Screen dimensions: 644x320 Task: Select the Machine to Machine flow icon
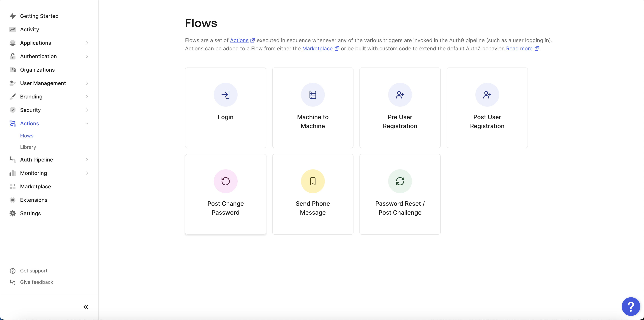point(312,95)
